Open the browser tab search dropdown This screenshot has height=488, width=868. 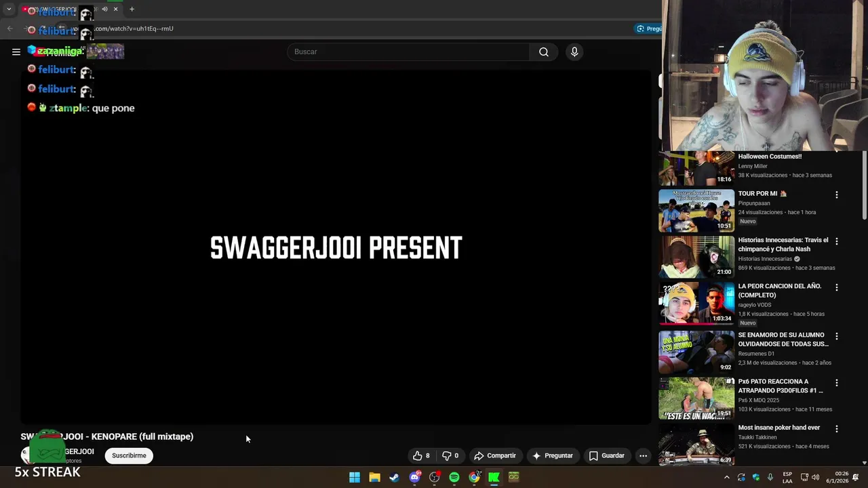pyautogui.click(x=9, y=9)
